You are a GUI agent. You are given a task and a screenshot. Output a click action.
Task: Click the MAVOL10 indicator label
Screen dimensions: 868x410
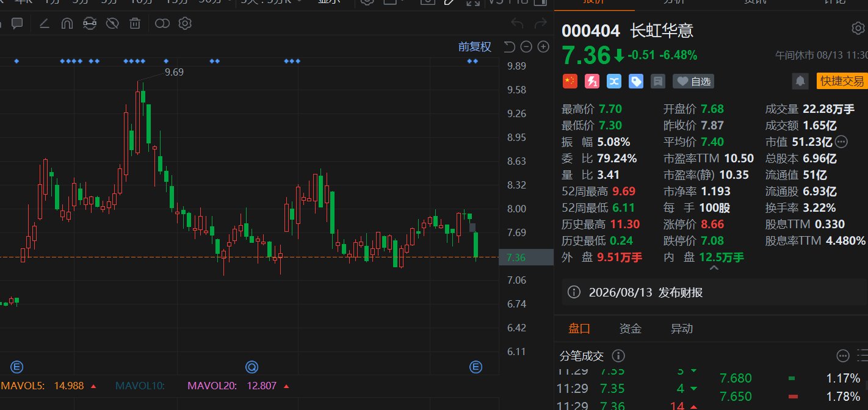[140, 386]
